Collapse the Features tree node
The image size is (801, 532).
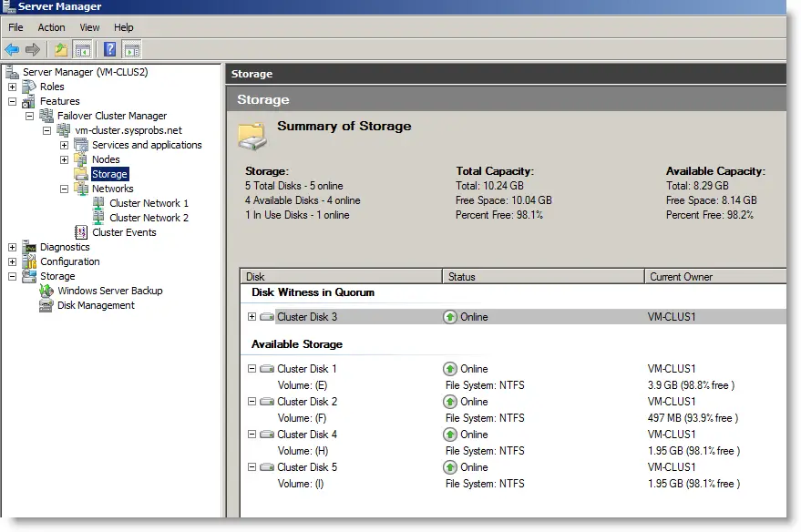click(x=12, y=101)
